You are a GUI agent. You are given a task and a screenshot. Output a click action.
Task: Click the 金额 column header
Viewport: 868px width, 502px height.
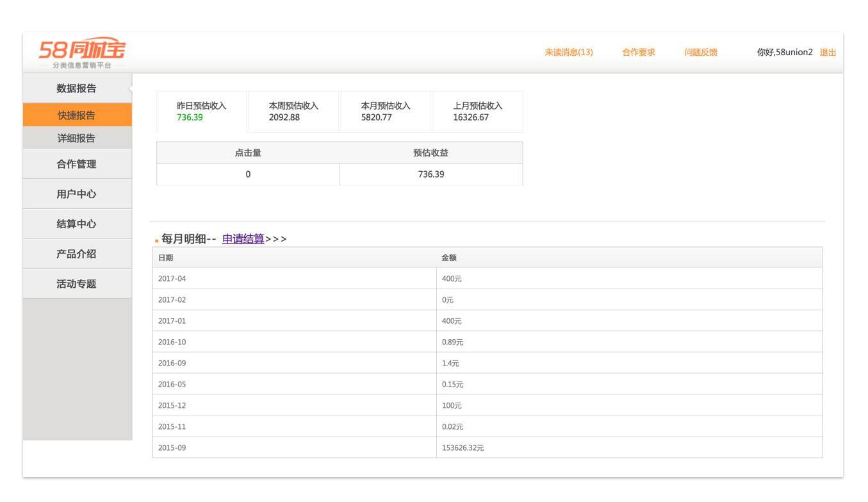pyautogui.click(x=629, y=258)
